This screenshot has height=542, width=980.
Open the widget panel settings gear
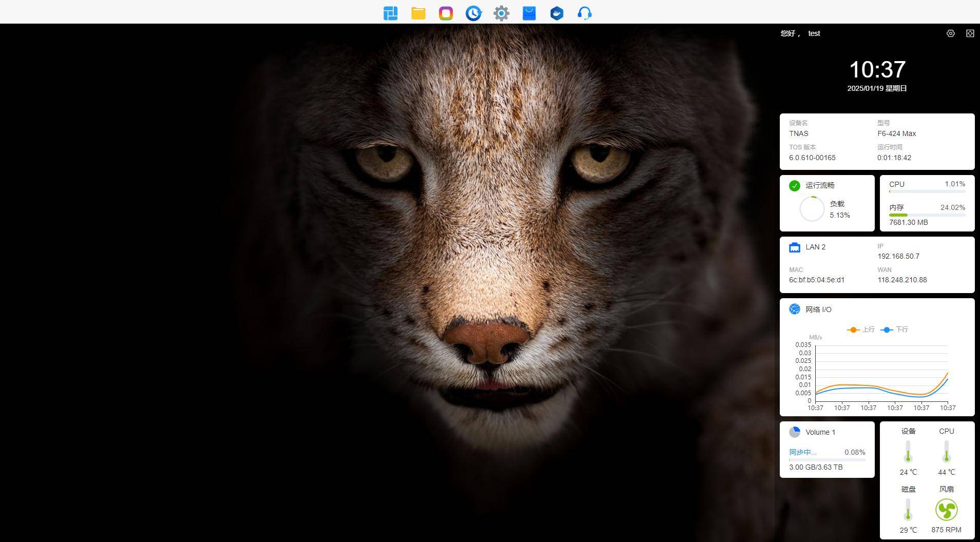tap(951, 33)
